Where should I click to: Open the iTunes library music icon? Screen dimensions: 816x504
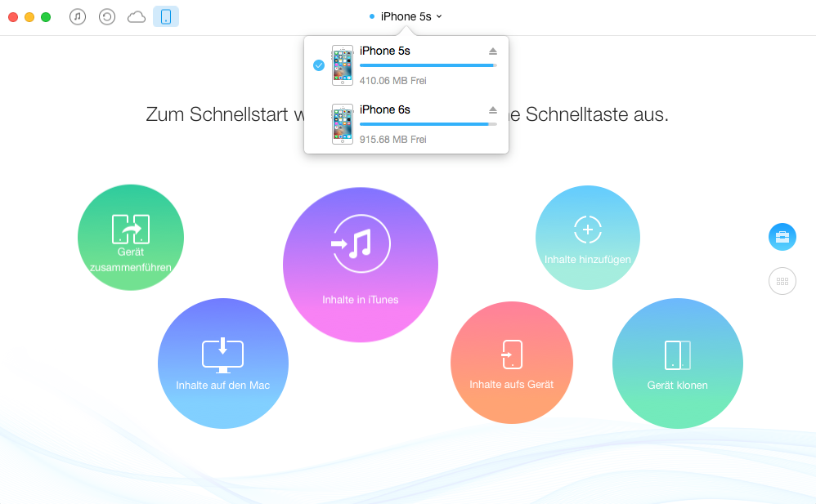(x=78, y=16)
